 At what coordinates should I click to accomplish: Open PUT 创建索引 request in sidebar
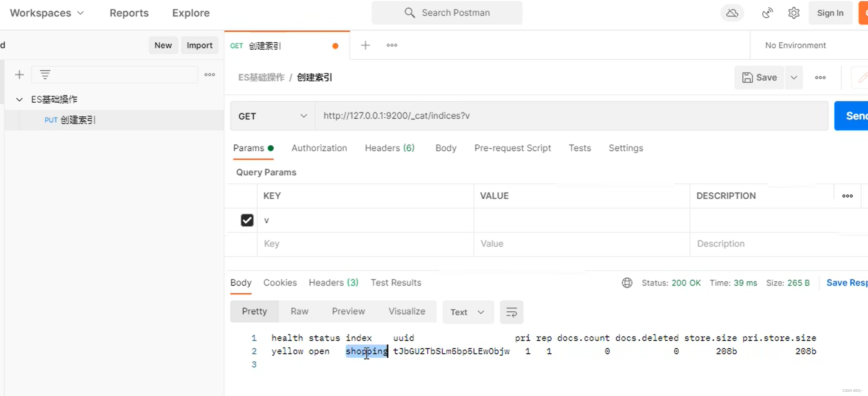tap(114, 120)
